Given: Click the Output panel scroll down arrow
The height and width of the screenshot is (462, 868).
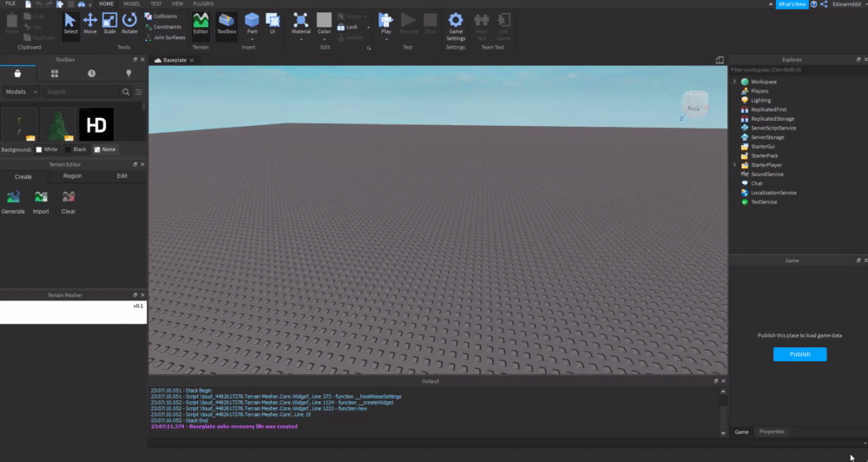Looking at the screenshot, I should (723, 433).
